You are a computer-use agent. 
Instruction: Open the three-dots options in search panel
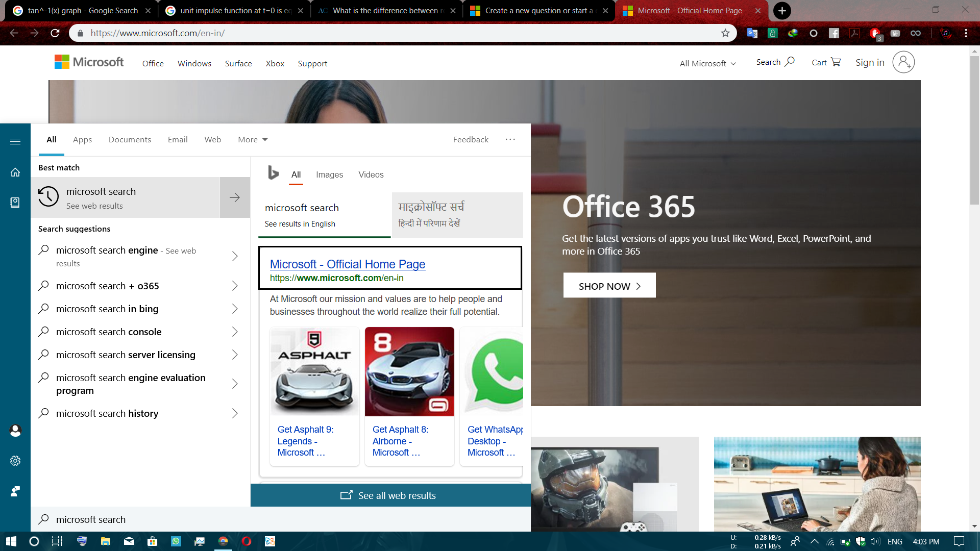510,139
